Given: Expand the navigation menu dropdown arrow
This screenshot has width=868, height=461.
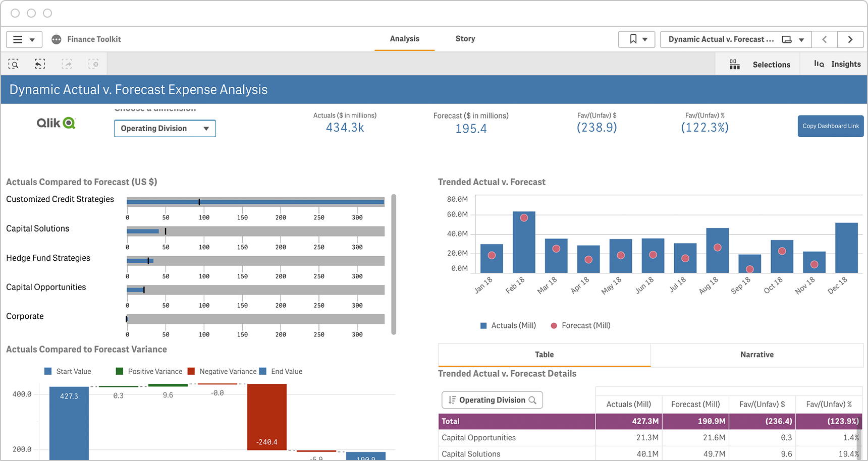Looking at the screenshot, I should tap(32, 40).
